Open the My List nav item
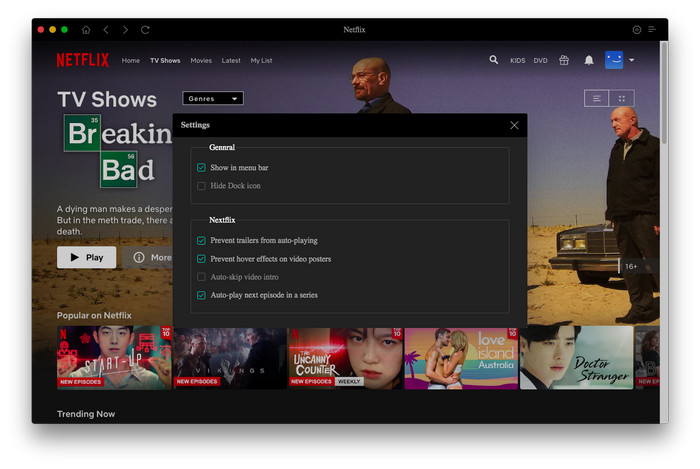Image resolution: width=700 pixels, height=469 pixels. click(261, 60)
